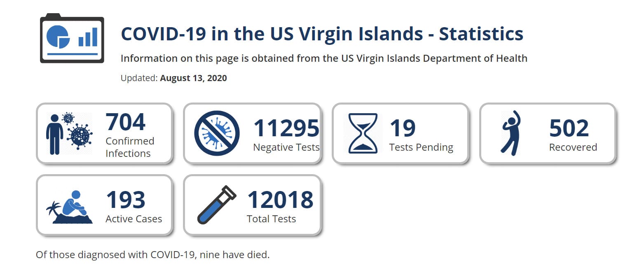Select the Total Tests card
This screenshot has height=275, width=644.
click(x=252, y=205)
